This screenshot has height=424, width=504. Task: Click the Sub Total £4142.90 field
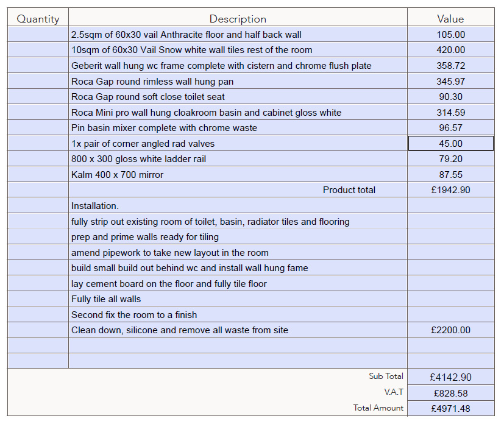point(450,376)
